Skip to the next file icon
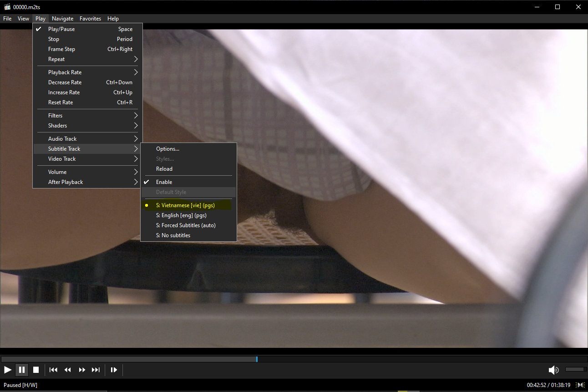588x392 pixels. 96,370
